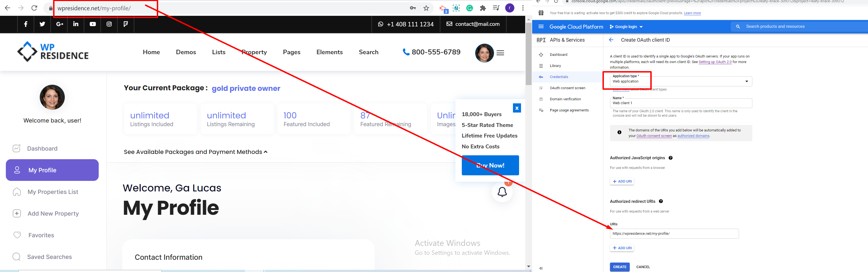Viewport: 868px width, 272px height.
Task: Open the Facebook social link icon
Action: 26,24
